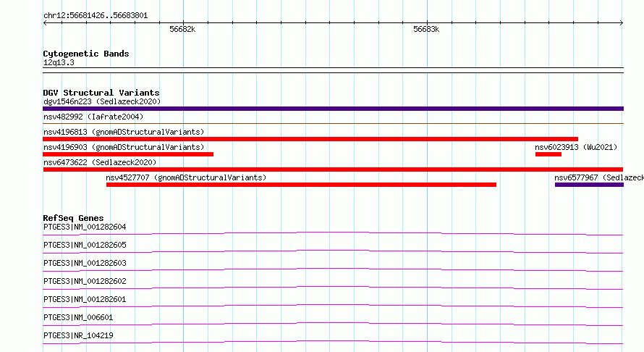Click the PTGES3|NM_001282603 transcript label
Screen dimensions: 644x352
click(85, 263)
